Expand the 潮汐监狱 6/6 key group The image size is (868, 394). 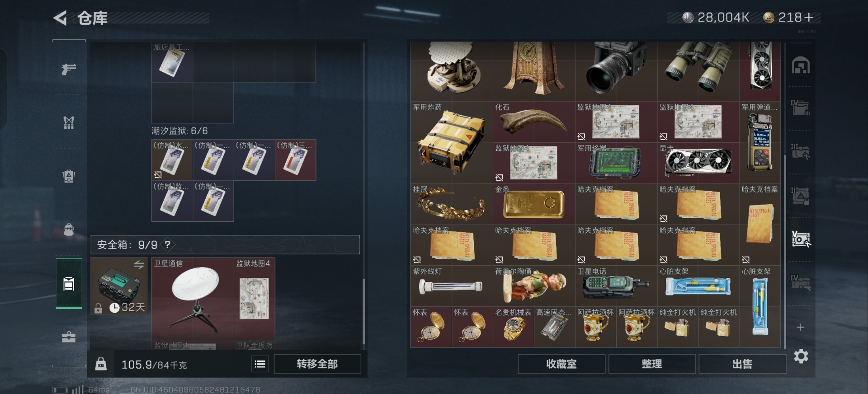point(179,131)
